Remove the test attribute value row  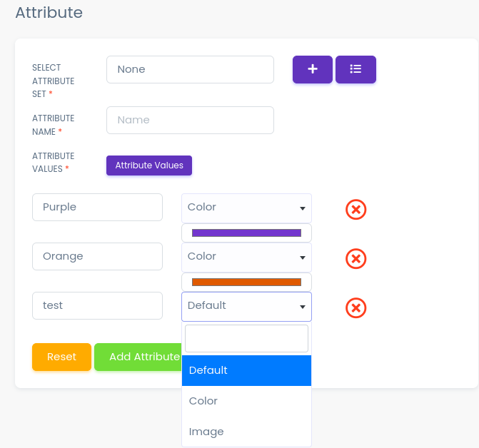(x=356, y=307)
